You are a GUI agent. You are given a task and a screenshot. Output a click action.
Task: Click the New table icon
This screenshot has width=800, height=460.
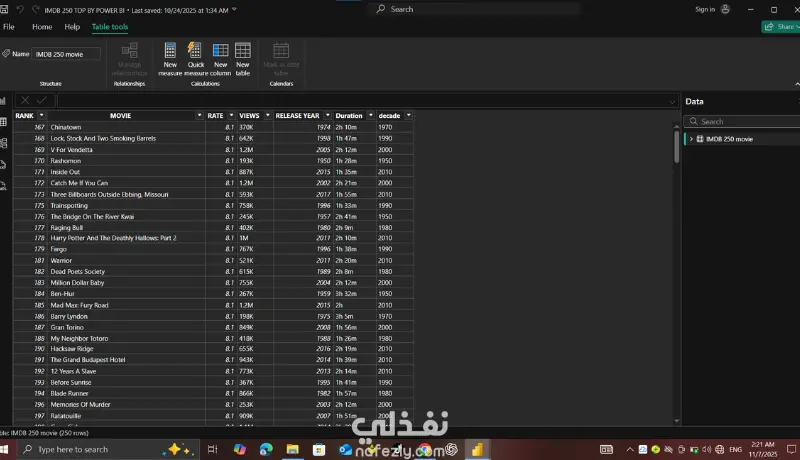(x=243, y=50)
